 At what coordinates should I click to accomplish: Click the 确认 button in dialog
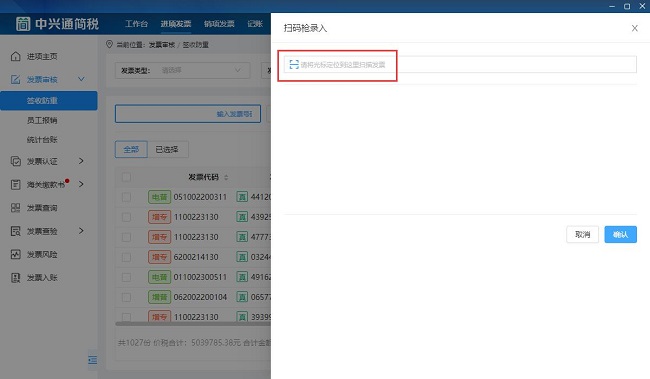point(621,235)
